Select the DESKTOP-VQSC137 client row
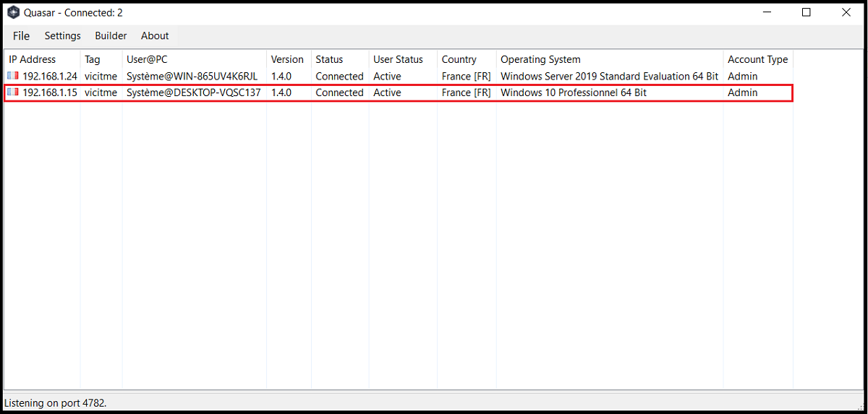 (193, 92)
